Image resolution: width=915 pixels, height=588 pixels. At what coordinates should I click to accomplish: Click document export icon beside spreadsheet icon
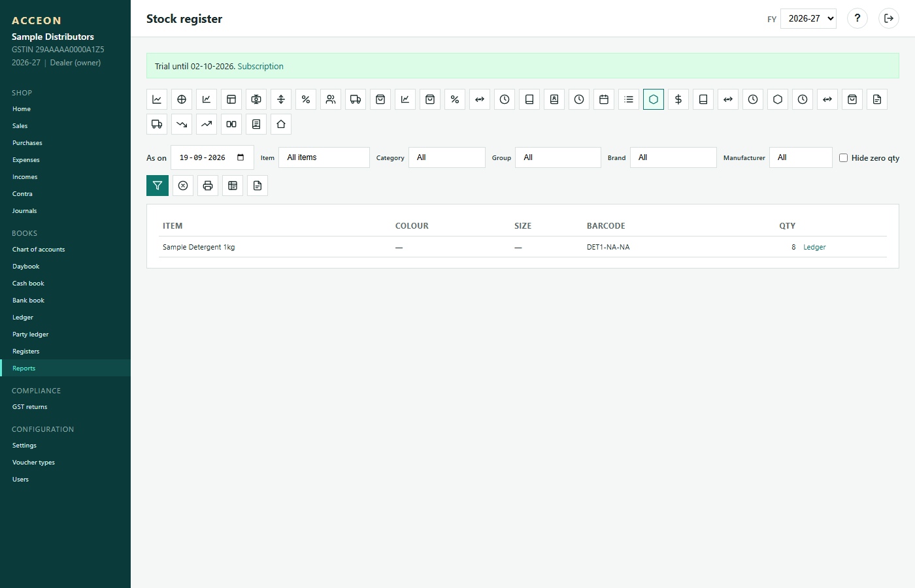pyautogui.click(x=258, y=186)
